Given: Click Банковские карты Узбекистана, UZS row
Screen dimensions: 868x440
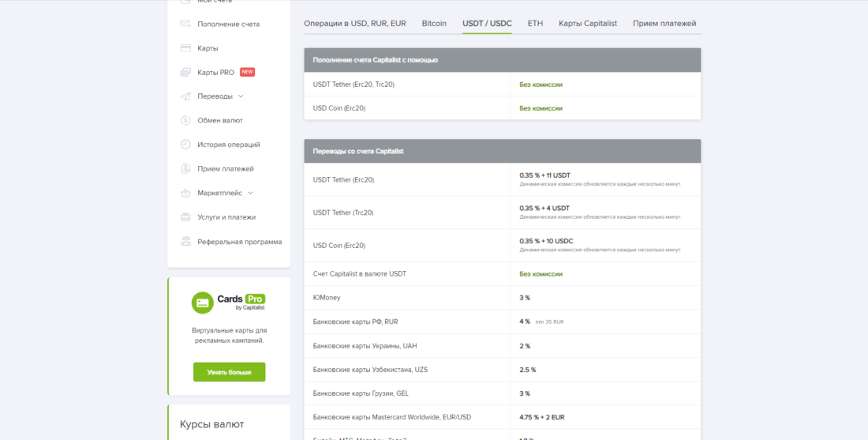Looking at the screenshot, I should coord(502,370).
